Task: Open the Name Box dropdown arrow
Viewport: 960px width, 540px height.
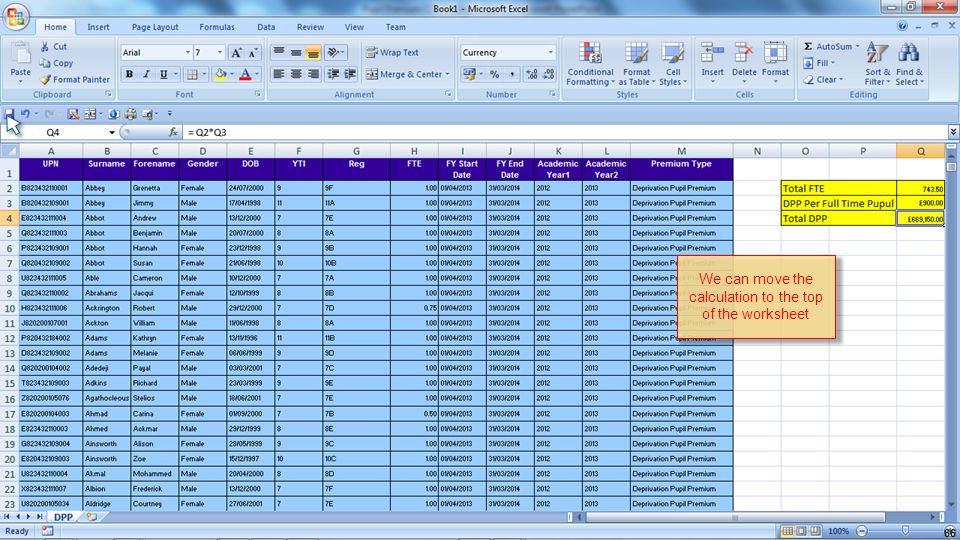Action: 111,132
